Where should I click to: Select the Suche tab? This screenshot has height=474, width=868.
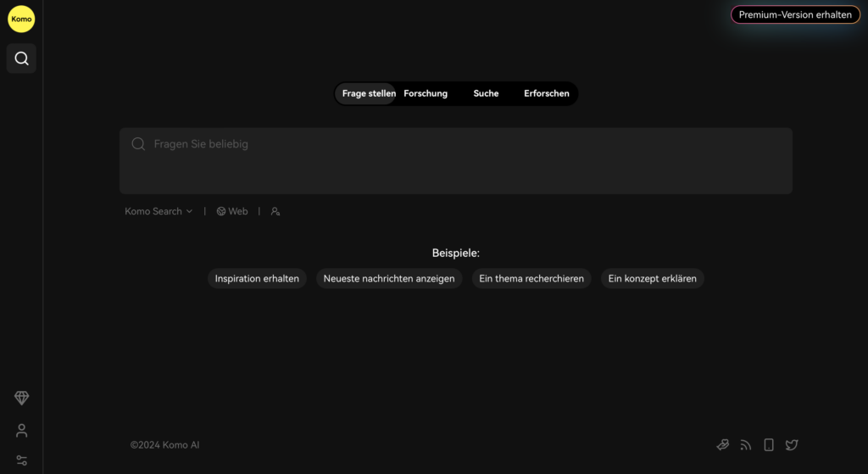coord(486,93)
